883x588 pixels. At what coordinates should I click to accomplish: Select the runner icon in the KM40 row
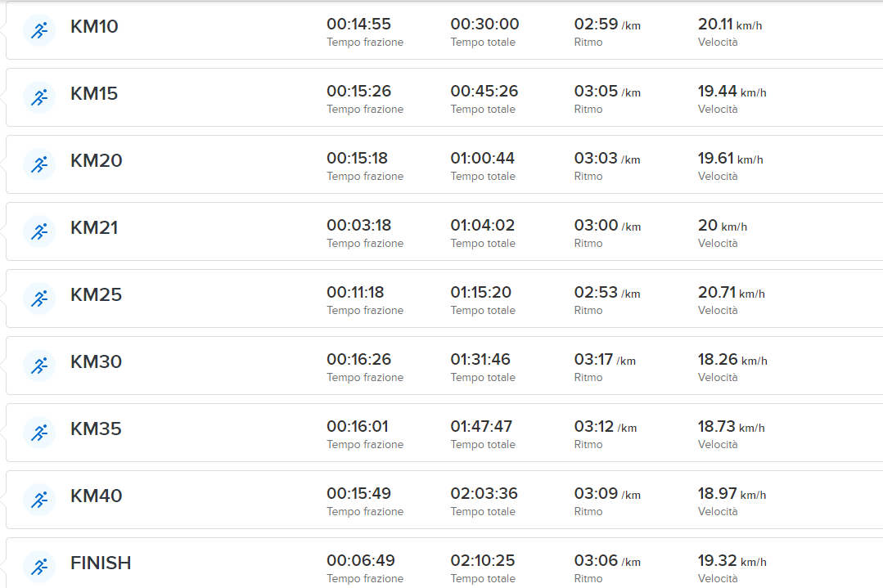39,500
